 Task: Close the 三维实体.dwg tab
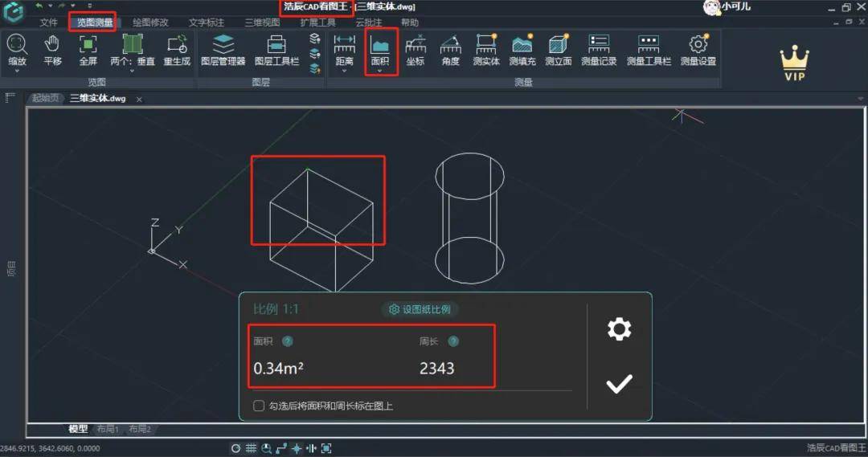click(x=139, y=100)
